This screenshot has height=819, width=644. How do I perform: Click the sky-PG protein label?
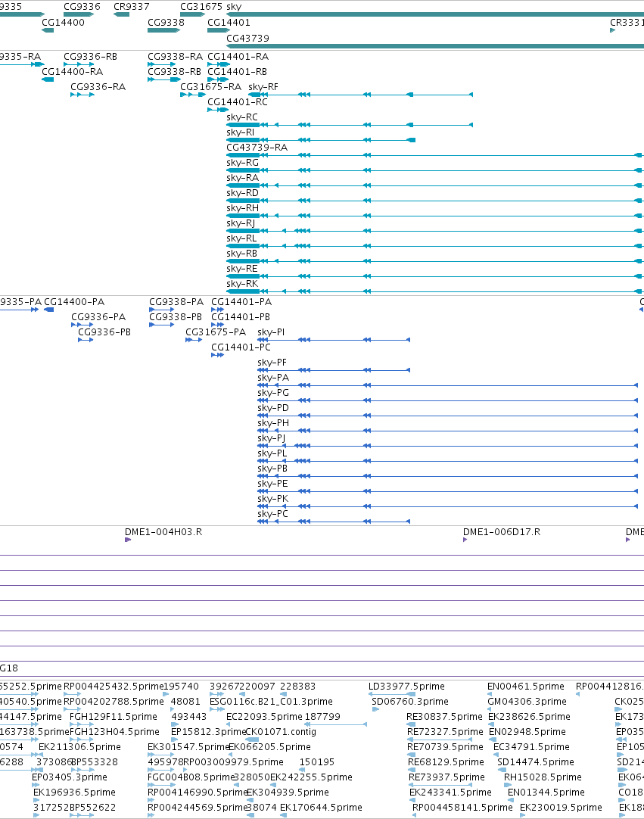pyautogui.click(x=273, y=393)
